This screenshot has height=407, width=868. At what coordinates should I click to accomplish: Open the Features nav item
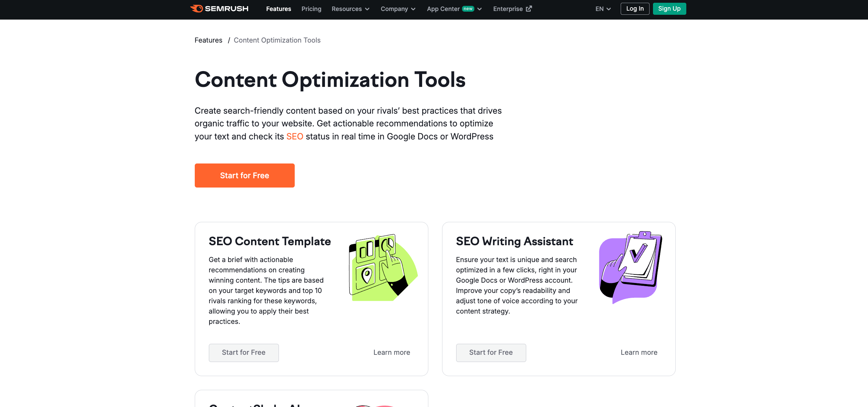click(x=279, y=9)
